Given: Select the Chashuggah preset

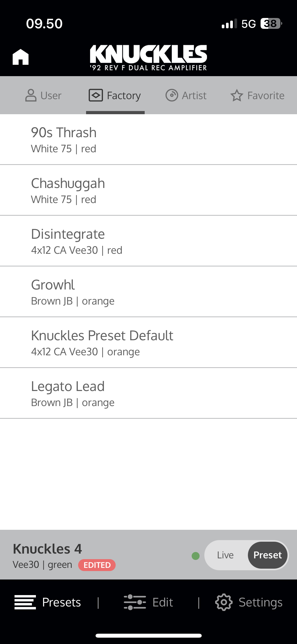Looking at the screenshot, I should point(148,190).
